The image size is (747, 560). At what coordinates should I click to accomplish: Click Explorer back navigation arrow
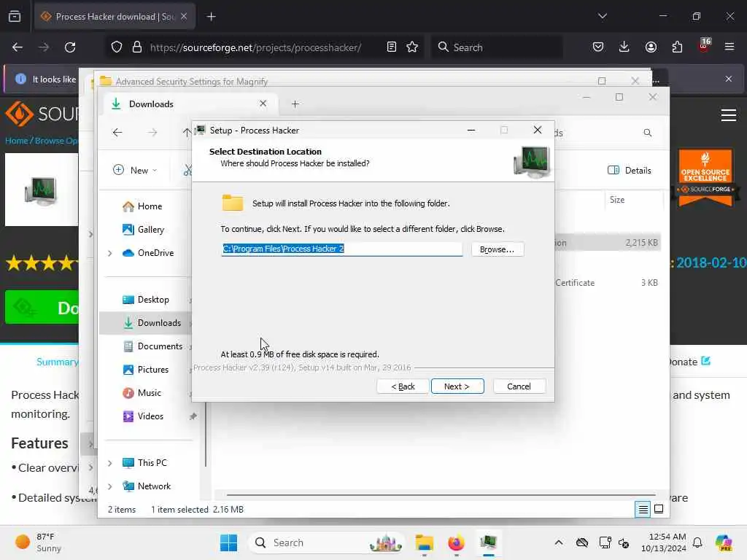[117, 133]
